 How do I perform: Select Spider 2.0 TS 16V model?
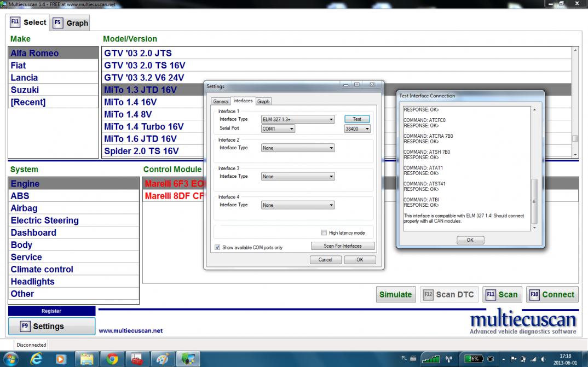[154, 151]
